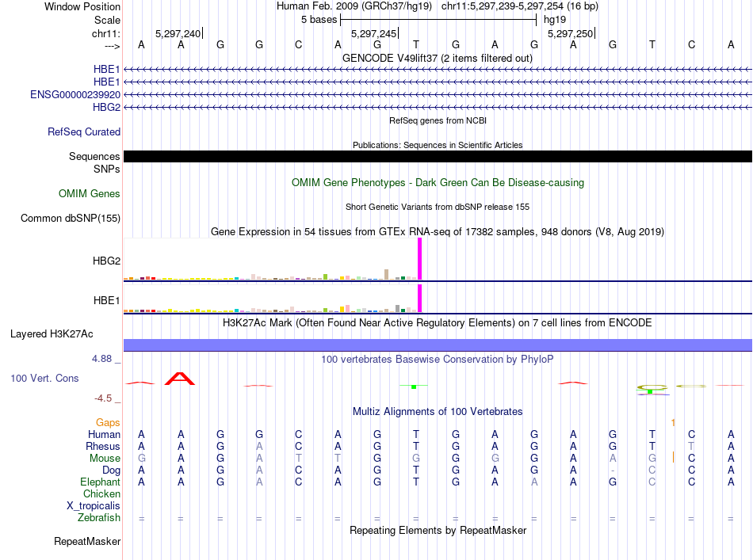Click the RefSeq genes from NCBI title
753x560 pixels.
[438, 120]
